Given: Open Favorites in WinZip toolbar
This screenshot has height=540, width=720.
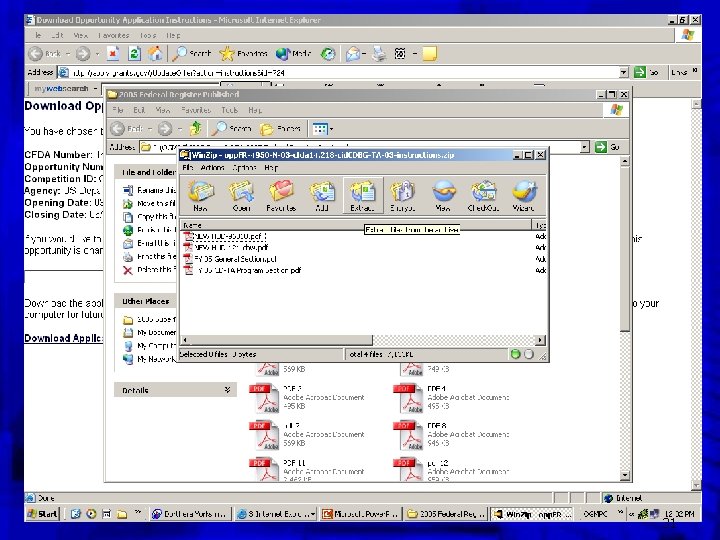Looking at the screenshot, I should pos(281,195).
